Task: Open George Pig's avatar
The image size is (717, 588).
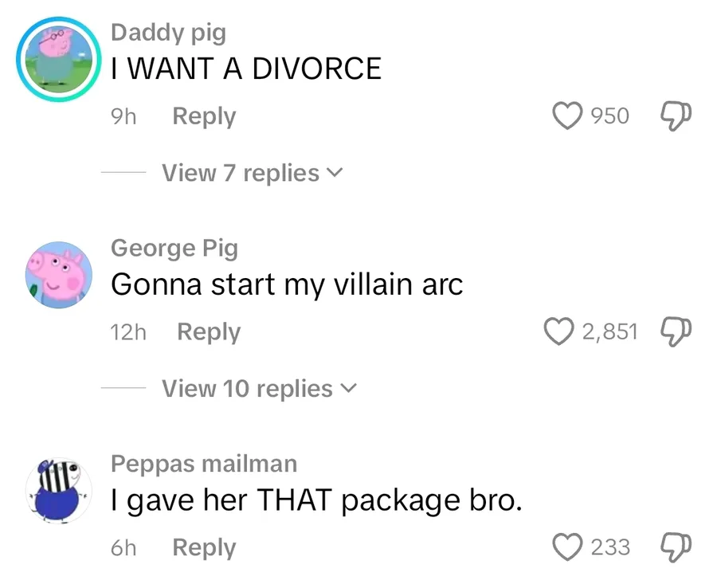Action: click(58, 275)
